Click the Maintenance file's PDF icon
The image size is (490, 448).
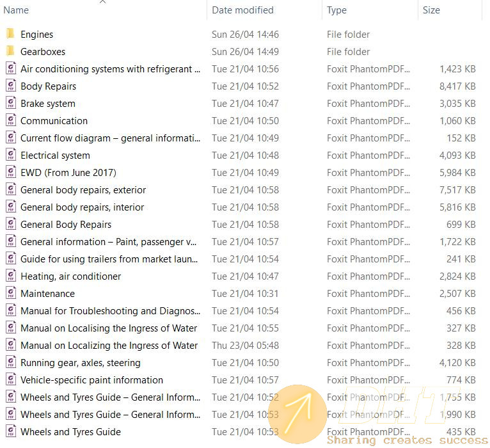click(x=10, y=293)
